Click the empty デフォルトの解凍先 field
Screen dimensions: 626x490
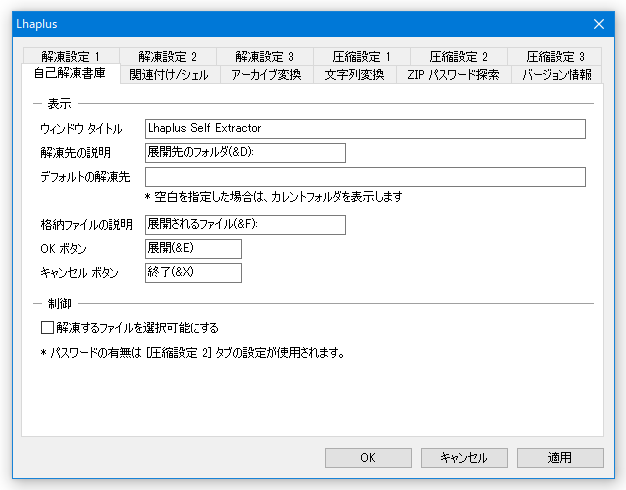tap(365, 177)
